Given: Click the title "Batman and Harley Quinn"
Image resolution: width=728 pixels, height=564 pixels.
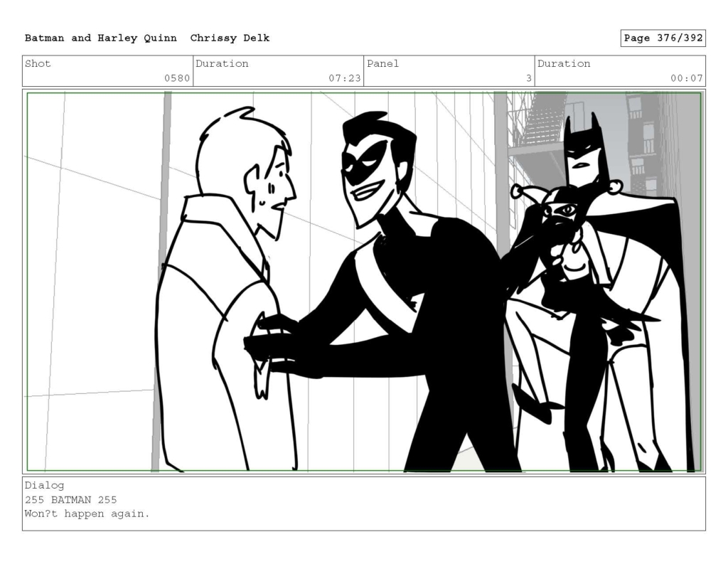Looking at the screenshot, I should (101, 38).
